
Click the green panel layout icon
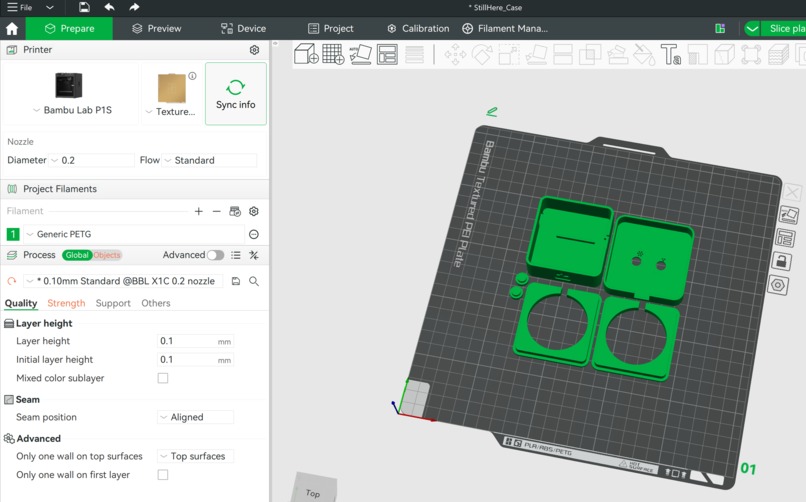tap(720, 29)
